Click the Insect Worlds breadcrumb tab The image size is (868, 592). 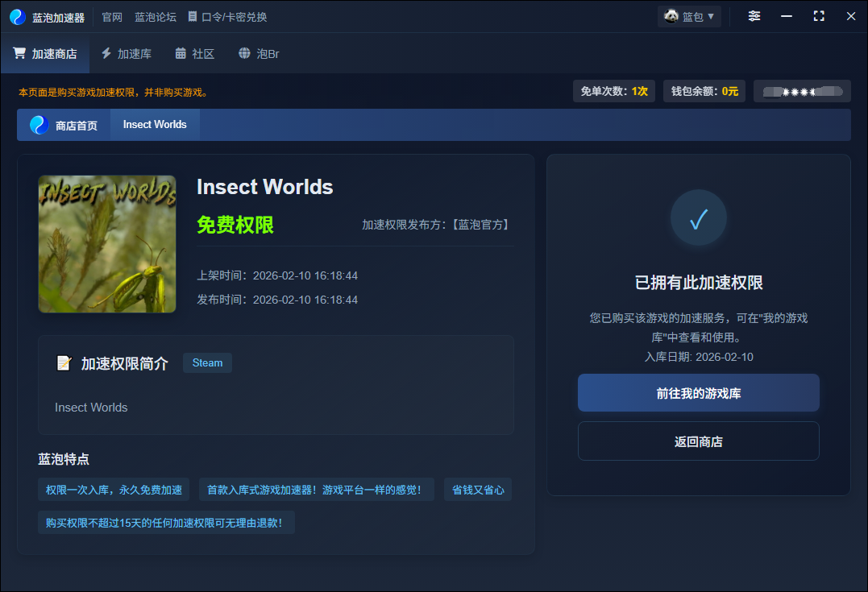(x=155, y=125)
